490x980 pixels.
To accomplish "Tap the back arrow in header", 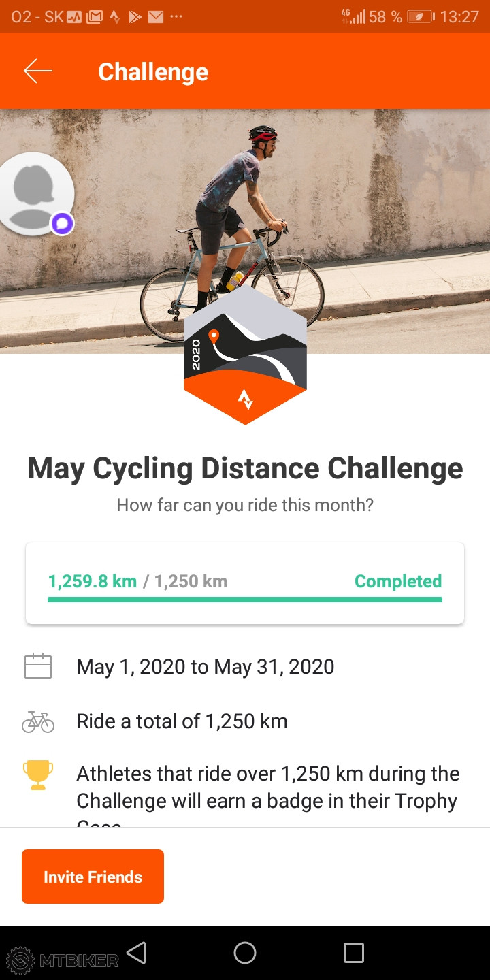I will point(38,71).
